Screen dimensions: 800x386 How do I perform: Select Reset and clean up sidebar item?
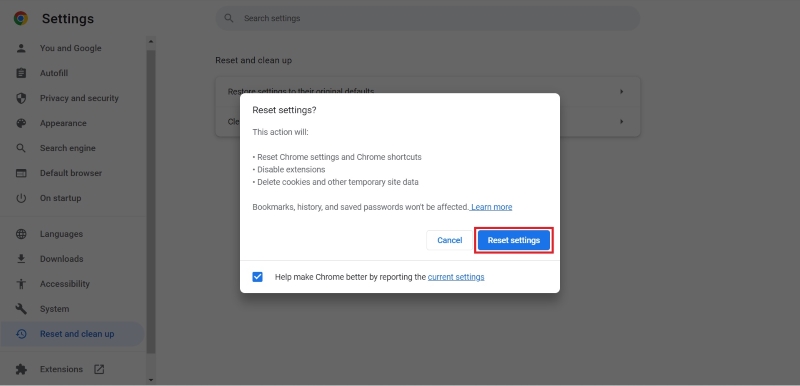[x=72, y=333]
